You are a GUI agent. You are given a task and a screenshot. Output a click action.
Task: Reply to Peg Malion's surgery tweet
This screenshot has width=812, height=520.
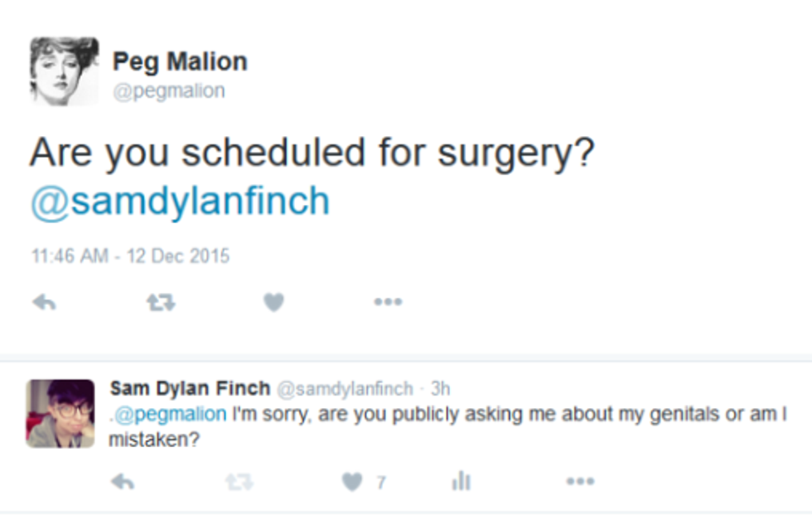tap(44, 304)
